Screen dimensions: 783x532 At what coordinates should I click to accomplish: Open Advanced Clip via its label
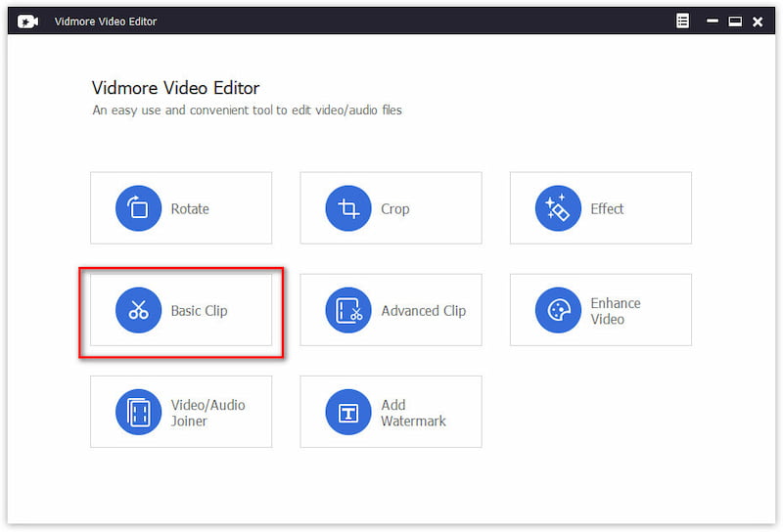[x=423, y=310]
